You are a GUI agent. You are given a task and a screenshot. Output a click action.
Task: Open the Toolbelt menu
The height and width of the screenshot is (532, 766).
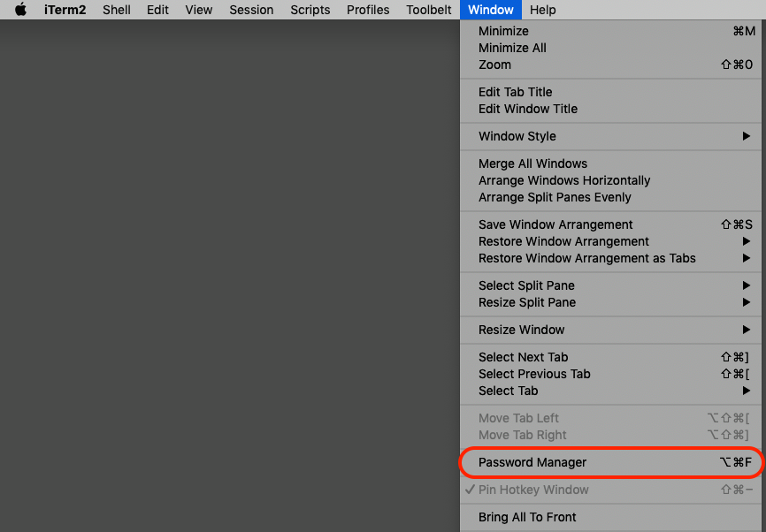tap(428, 10)
